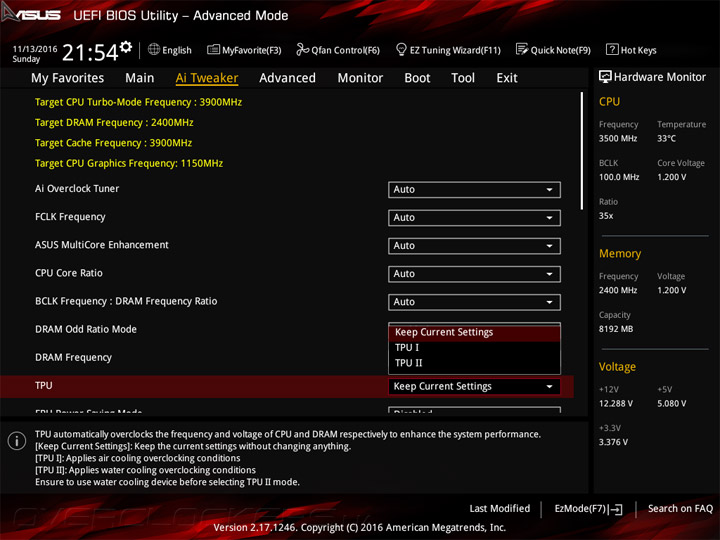Expand the Ai Overclock Tuner dropdown
720x540 pixels.
[x=474, y=190]
